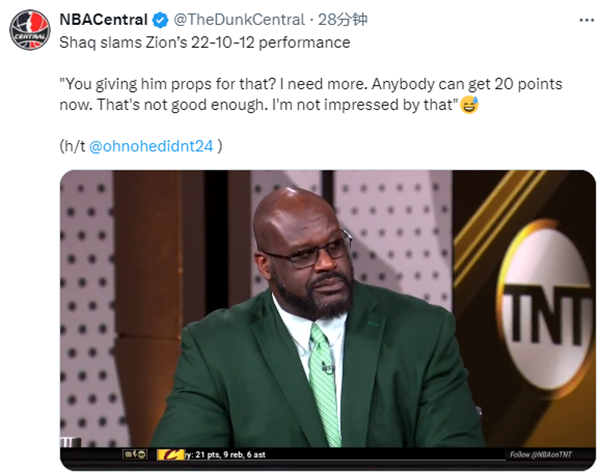Screen dimensions: 600x472
Task: Click the NBACentral profile avatar
Action: click(29, 29)
